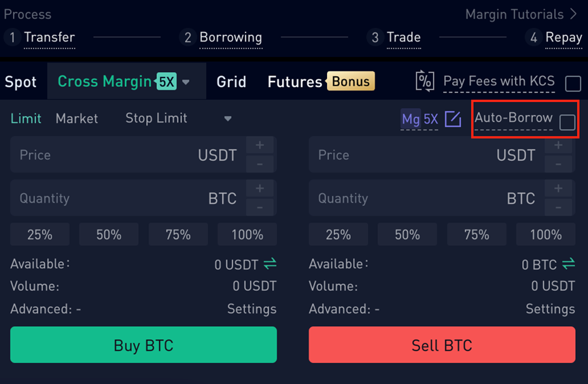Click the step 2 Borrowing number icon
The image size is (588, 384).
[x=188, y=37]
